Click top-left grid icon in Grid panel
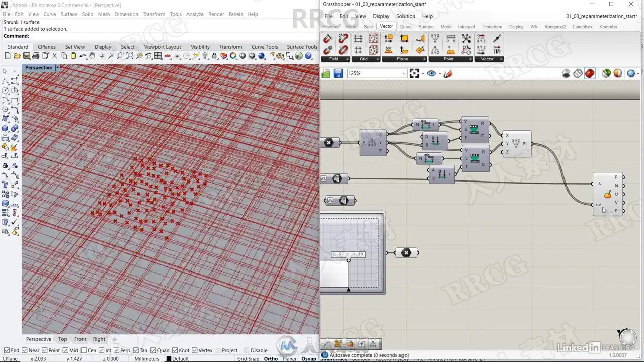 [358, 39]
